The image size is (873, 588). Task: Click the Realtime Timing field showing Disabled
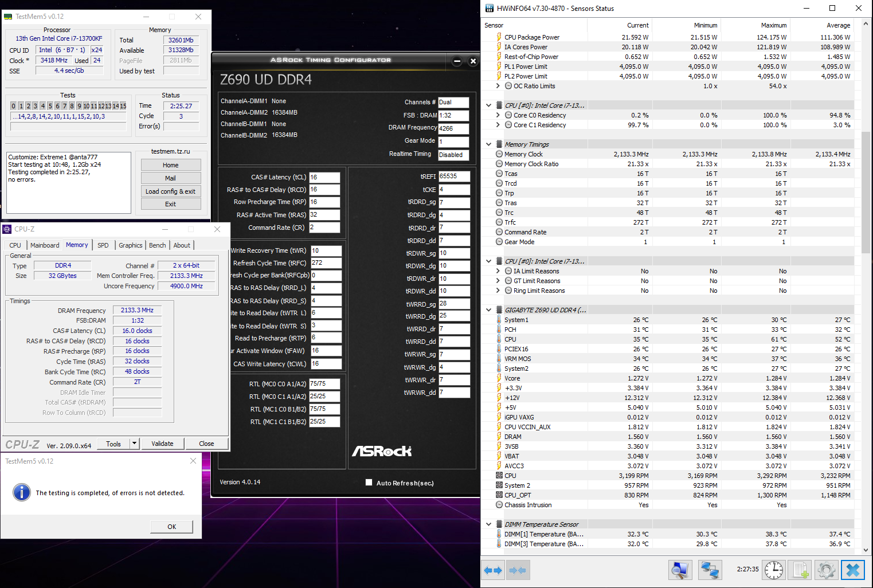[453, 155]
